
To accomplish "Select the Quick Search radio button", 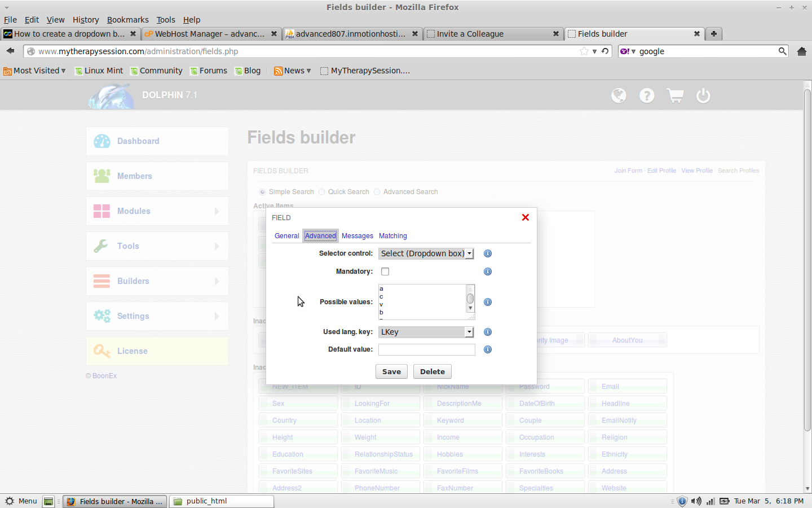I will pyautogui.click(x=322, y=192).
